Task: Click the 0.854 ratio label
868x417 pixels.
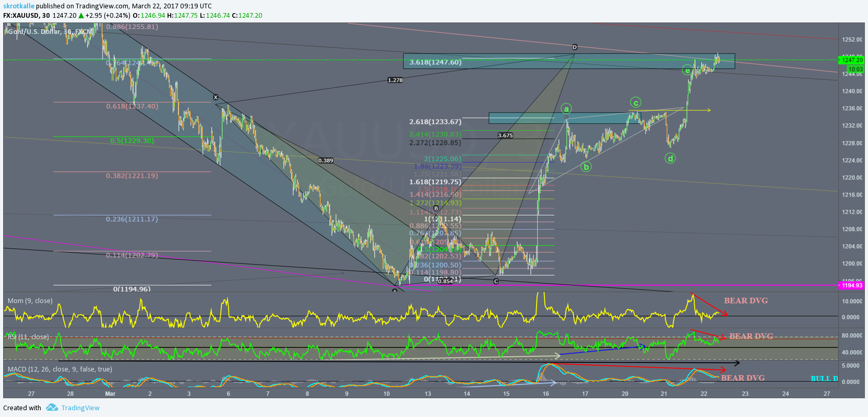Action: tap(445, 281)
